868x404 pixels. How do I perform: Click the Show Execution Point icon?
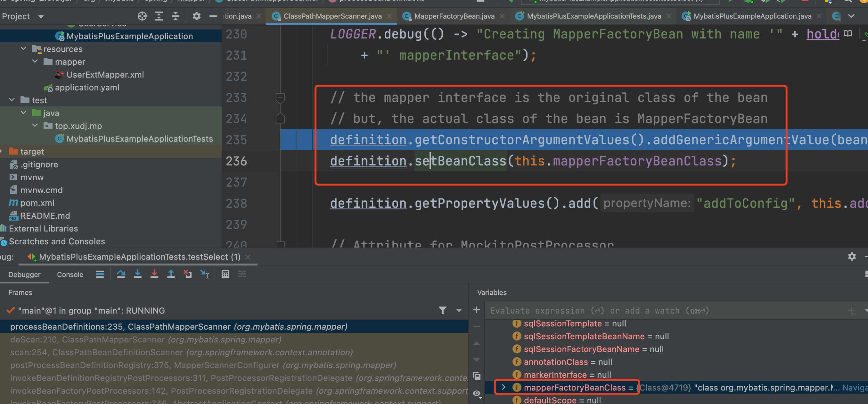[x=100, y=274]
